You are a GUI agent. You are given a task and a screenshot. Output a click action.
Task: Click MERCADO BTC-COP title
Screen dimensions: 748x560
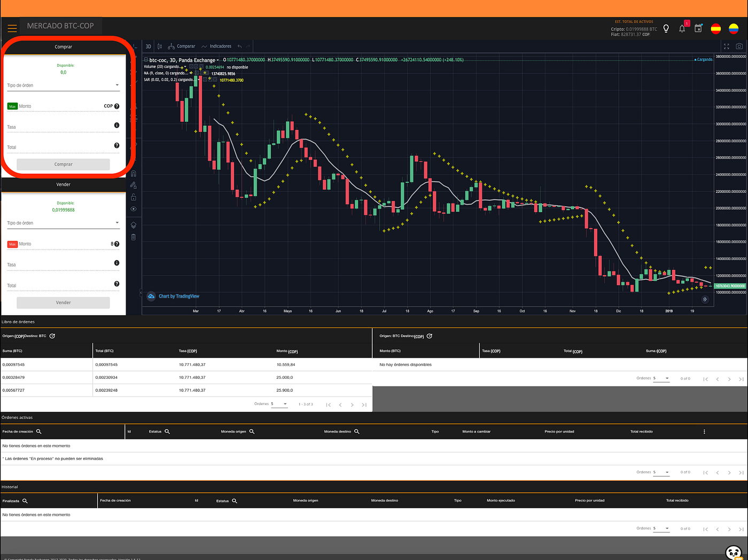(60, 26)
